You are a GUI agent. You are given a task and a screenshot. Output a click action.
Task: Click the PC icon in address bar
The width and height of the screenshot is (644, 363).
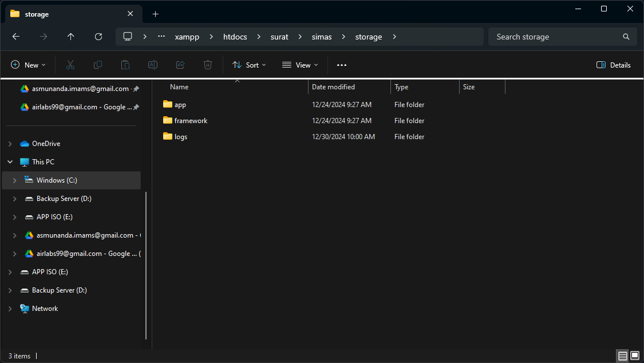[128, 37]
